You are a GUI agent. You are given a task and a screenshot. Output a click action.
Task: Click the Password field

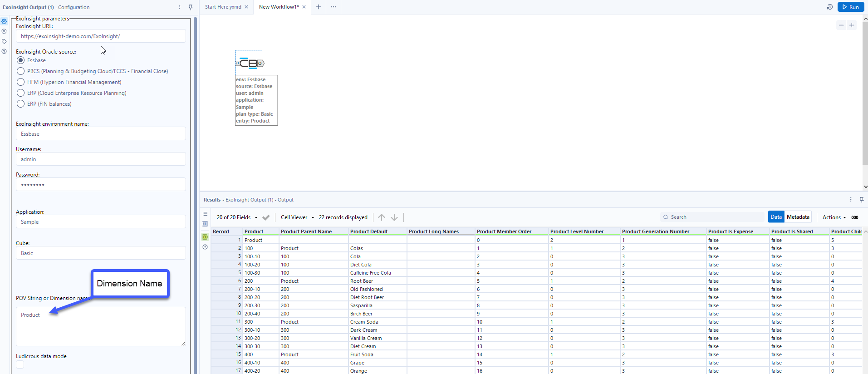tap(101, 185)
